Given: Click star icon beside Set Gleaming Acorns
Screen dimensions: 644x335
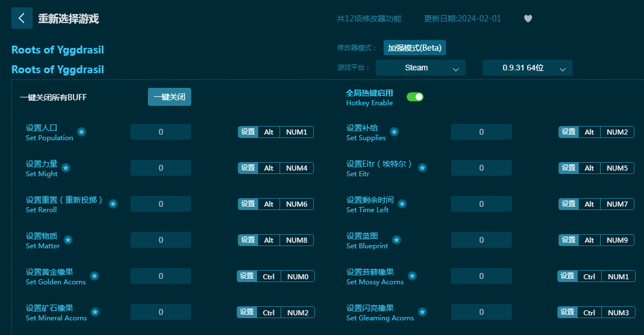Looking at the screenshot, I should point(422,312).
